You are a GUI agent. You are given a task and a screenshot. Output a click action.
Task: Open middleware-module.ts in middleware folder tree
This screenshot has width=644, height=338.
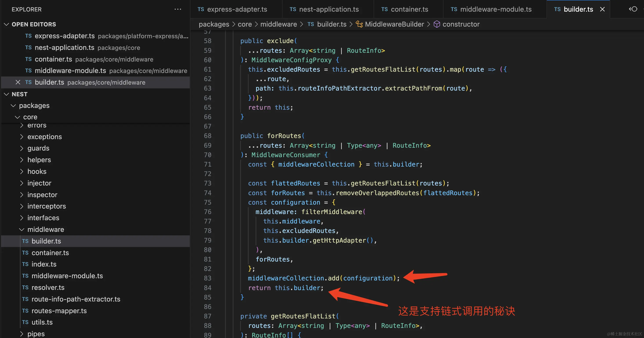[96, 276]
